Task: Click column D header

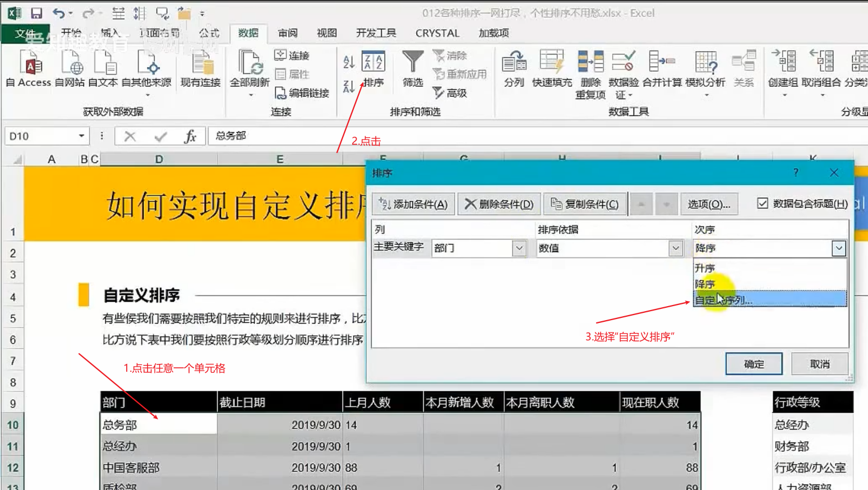Action: (159, 159)
